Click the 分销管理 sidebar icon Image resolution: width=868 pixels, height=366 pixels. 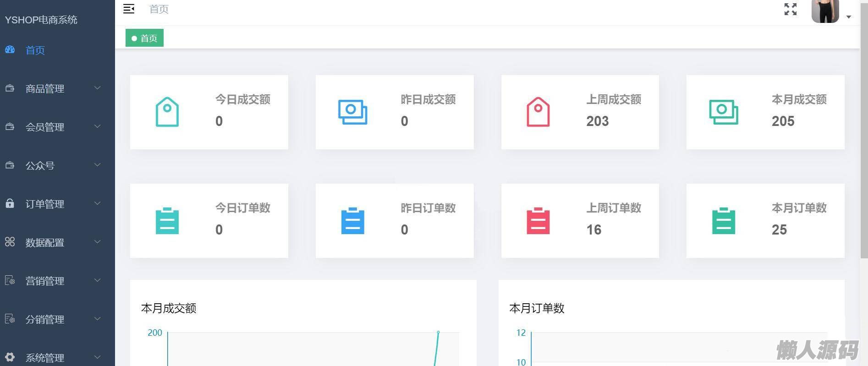point(10,319)
